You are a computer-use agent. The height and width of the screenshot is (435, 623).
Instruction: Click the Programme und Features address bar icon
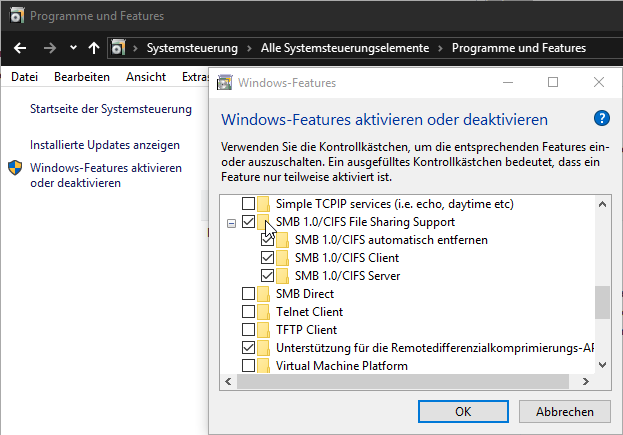coord(118,48)
